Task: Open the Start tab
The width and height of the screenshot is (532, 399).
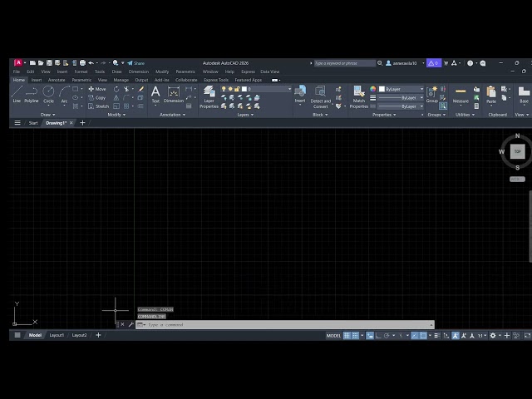Action: point(33,123)
